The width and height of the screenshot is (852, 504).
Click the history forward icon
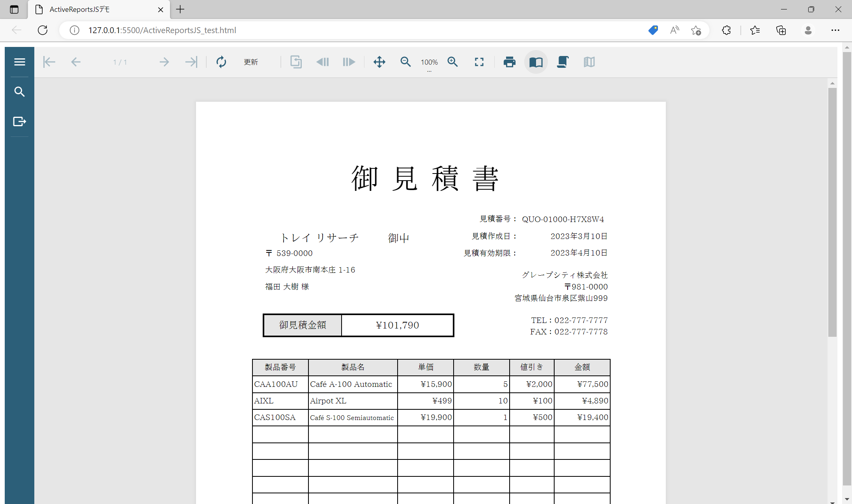349,62
